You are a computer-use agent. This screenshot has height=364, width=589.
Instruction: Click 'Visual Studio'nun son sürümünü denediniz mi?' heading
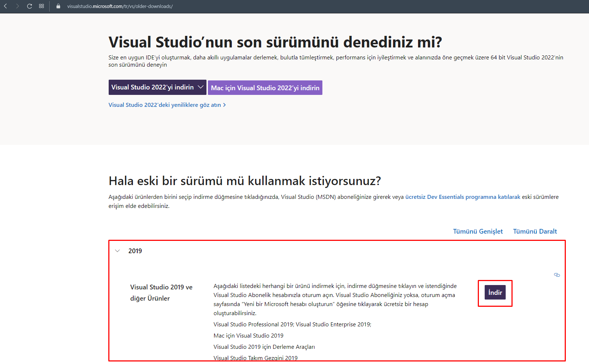275,42
